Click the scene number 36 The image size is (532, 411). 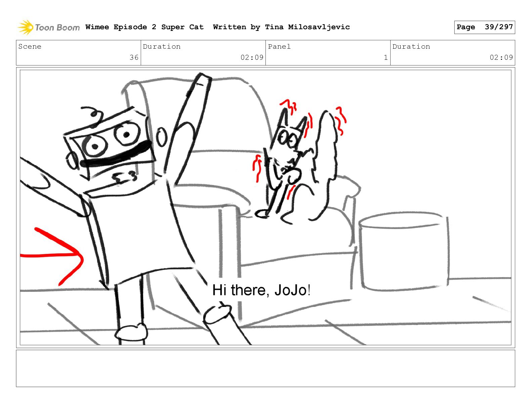click(x=134, y=57)
